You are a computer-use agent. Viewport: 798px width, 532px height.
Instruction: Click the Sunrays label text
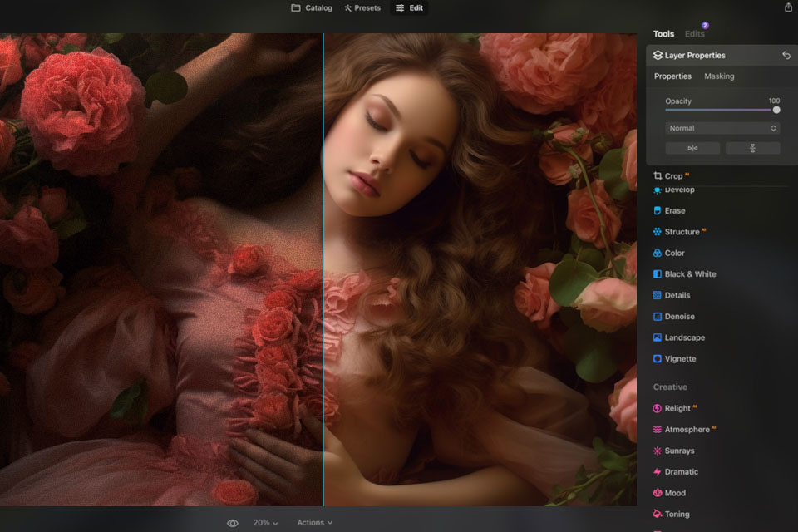(x=679, y=451)
